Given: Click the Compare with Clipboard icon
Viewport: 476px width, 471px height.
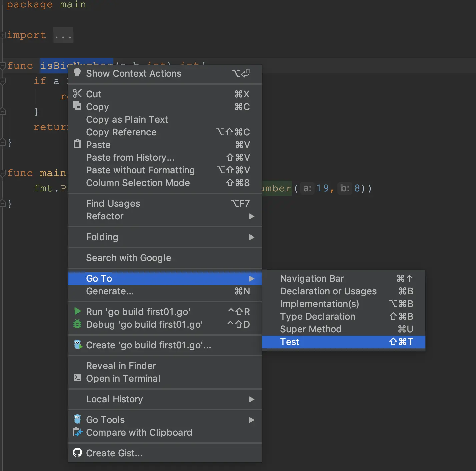Looking at the screenshot, I should click(77, 432).
